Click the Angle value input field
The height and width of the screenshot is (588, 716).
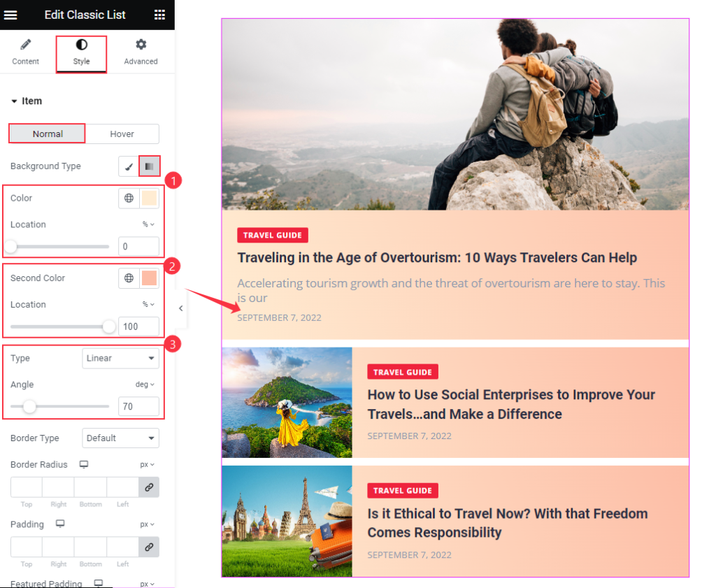139,406
